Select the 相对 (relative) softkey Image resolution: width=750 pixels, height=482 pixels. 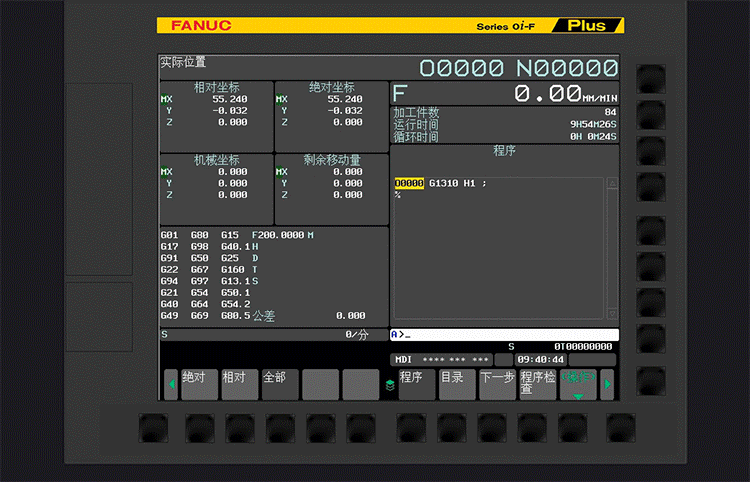click(x=240, y=384)
